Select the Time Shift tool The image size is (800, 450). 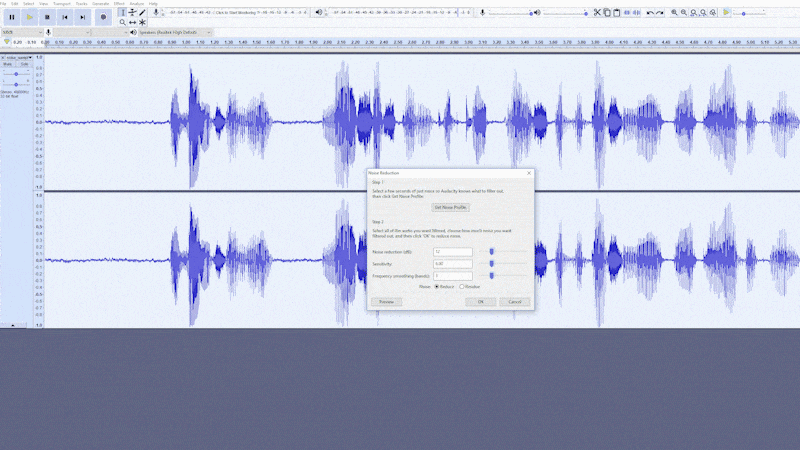(133, 22)
